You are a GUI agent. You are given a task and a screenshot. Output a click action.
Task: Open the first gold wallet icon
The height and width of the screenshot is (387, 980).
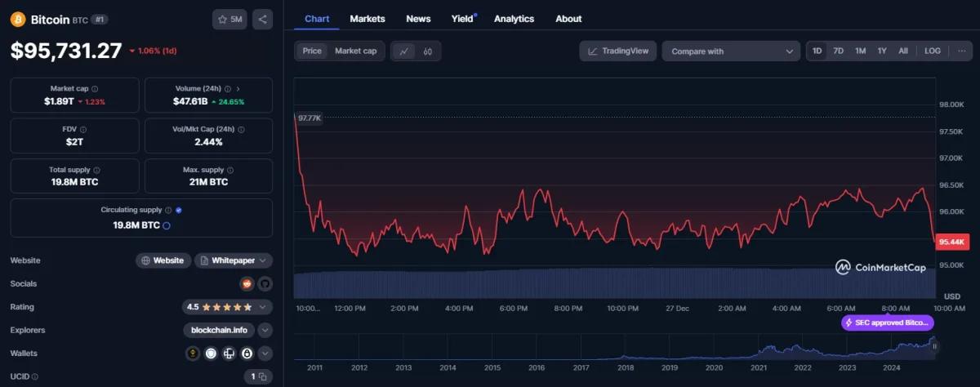coord(194,354)
